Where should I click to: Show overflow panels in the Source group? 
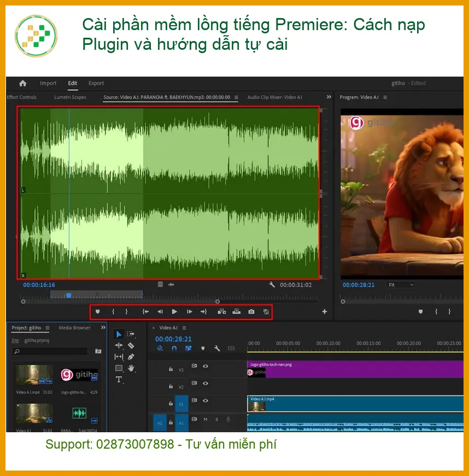pyautogui.click(x=329, y=97)
